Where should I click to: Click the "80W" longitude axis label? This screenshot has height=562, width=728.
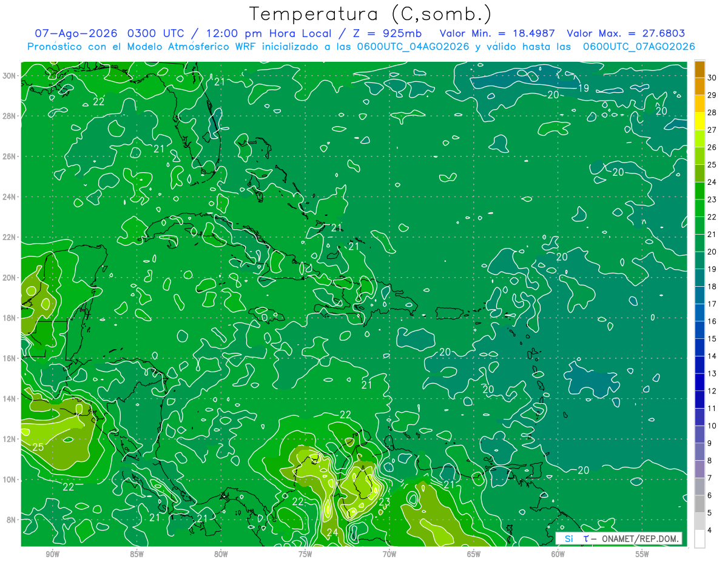pyautogui.click(x=221, y=554)
